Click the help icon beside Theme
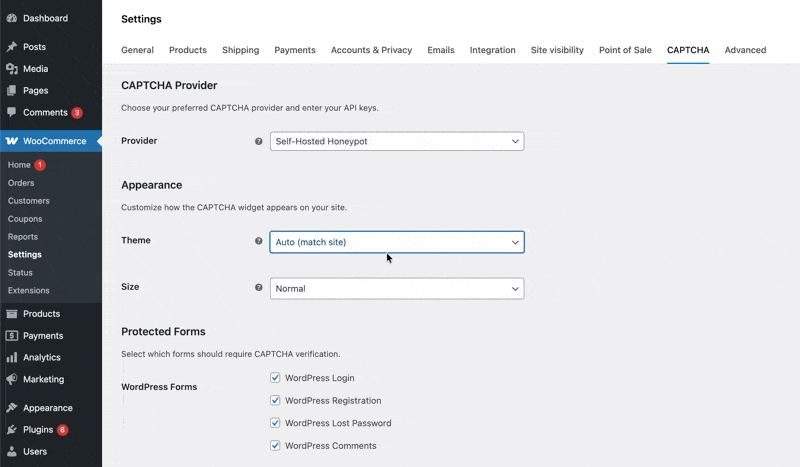 pyautogui.click(x=259, y=242)
